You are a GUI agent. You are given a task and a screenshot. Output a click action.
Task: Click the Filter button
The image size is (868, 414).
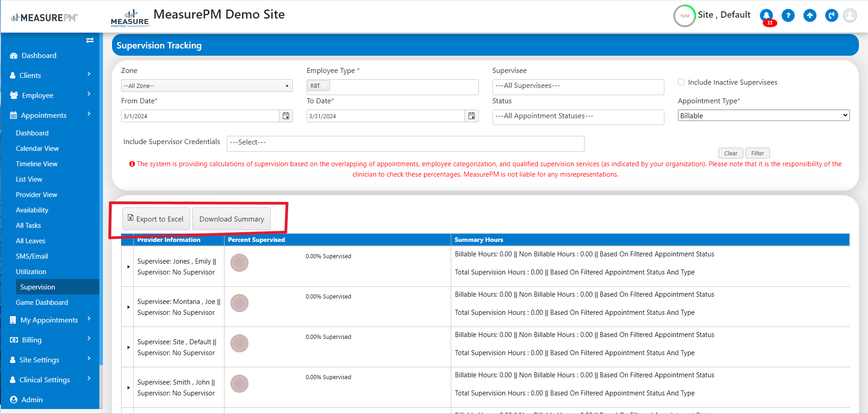(758, 153)
